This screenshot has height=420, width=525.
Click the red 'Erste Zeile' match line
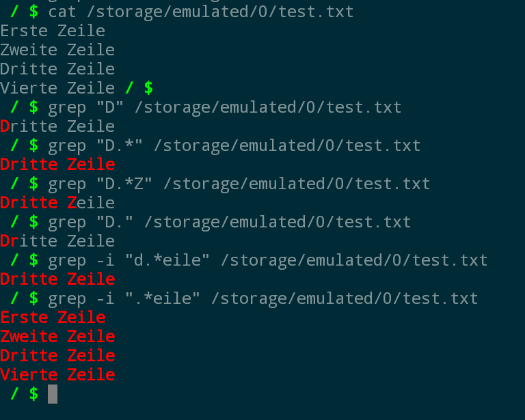53,318
